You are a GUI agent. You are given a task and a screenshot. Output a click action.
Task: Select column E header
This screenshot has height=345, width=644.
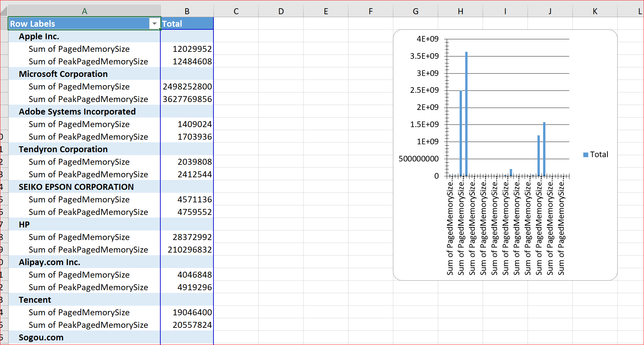pyautogui.click(x=326, y=11)
